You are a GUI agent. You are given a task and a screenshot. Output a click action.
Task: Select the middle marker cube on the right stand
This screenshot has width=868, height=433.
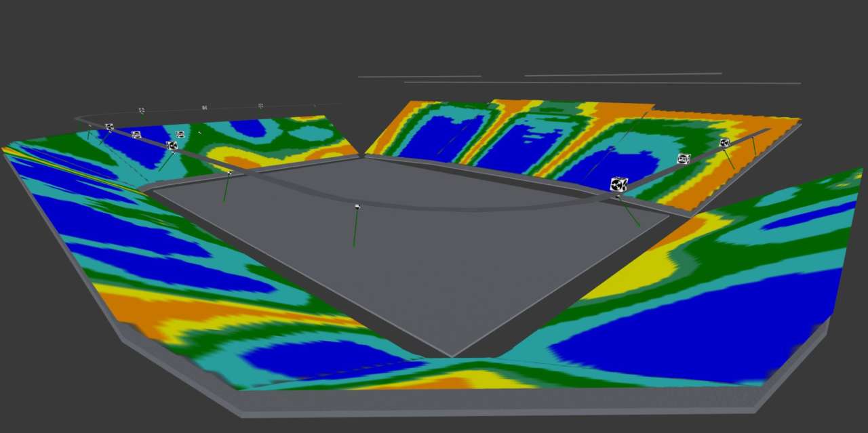(684, 159)
